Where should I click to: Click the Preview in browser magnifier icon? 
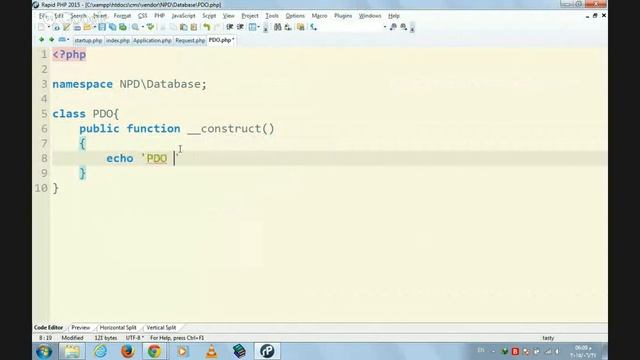(x=135, y=27)
